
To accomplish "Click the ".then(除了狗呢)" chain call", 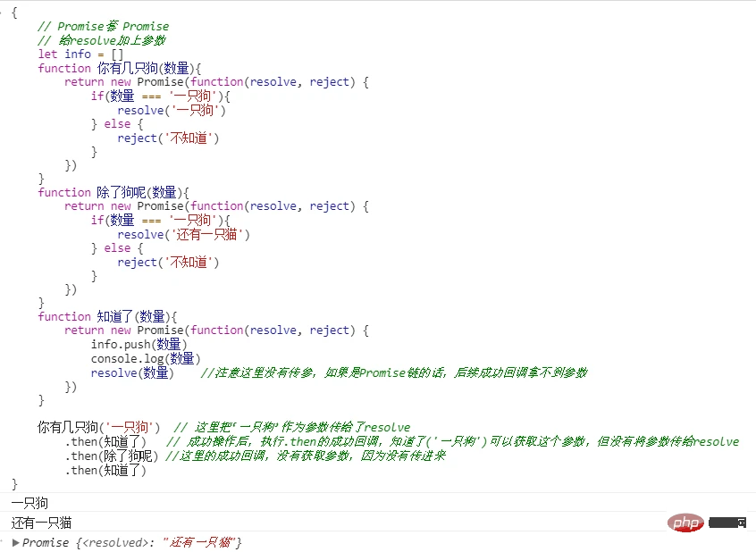I will [x=112, y=456].
